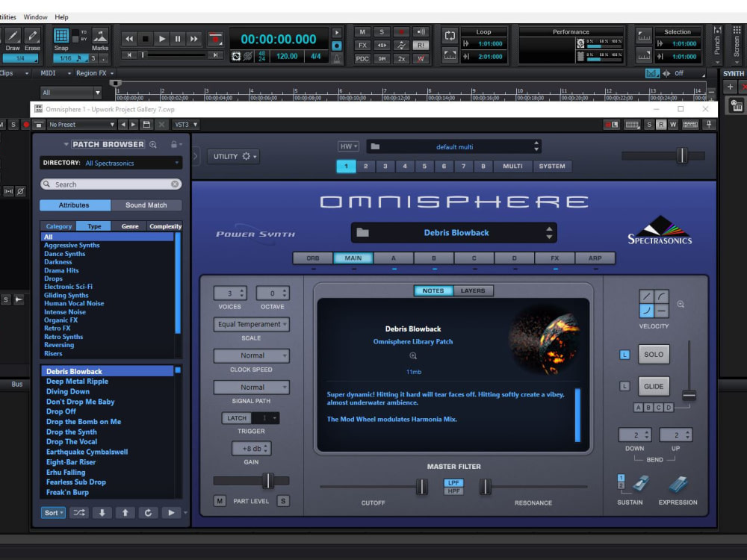The height and width of the screenshot is (560, 747).
Task: Step to previous patch with up arrow
Action: (x=125, y=513)
